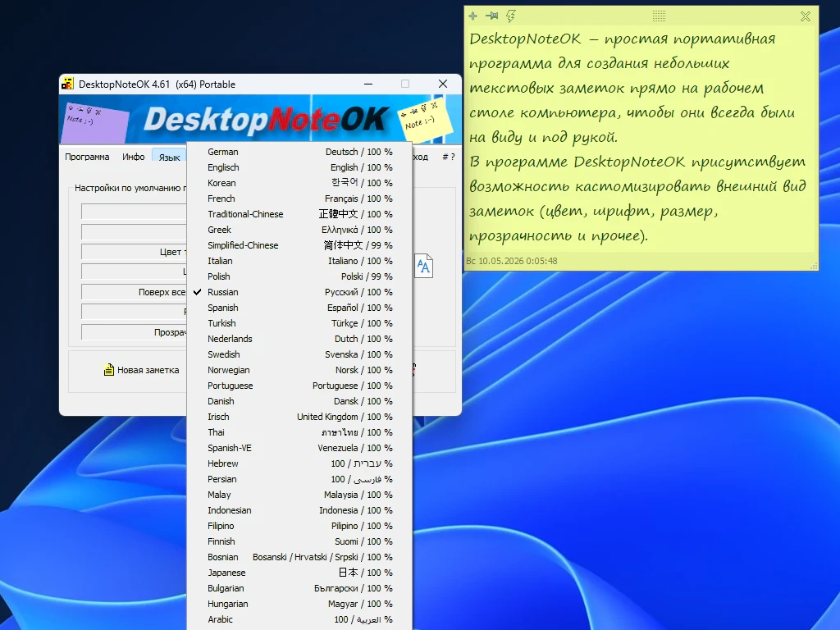The height and width of the screenshot is (630, 840).
Task: Pin the yellow sticky note with pushpin icon
Action: (491, 16)
